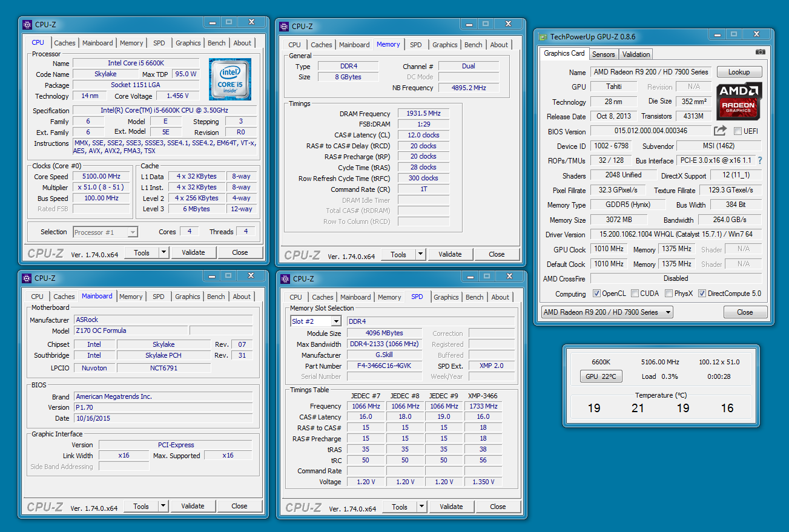
Task: Click CPU-Z app icon in SPD tab window title bar
Action: pos(285,279)
